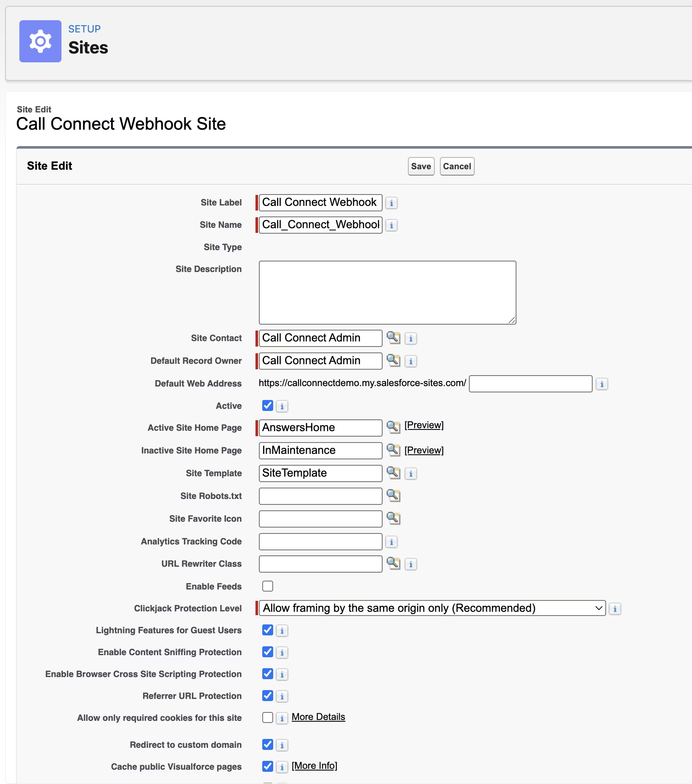Open Cache public Visualforce pages info icon
This screenshot has height=784, width=692.
(x=282, y=767)
